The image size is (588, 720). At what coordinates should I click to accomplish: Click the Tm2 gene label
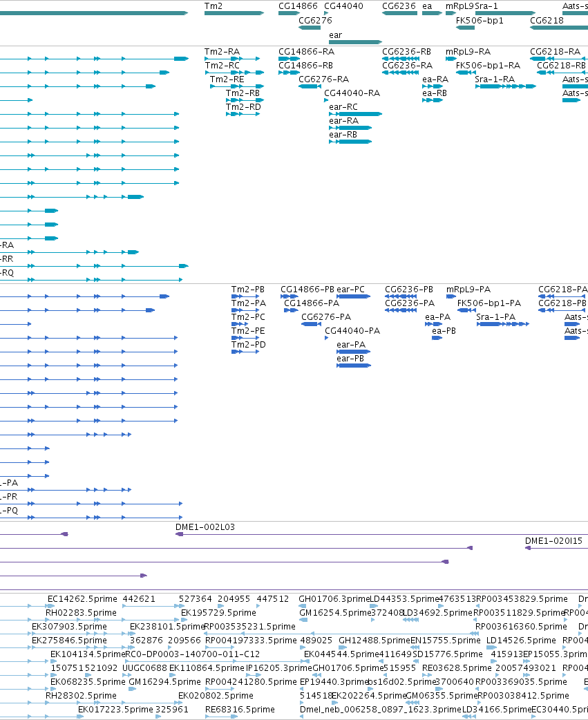214,6
